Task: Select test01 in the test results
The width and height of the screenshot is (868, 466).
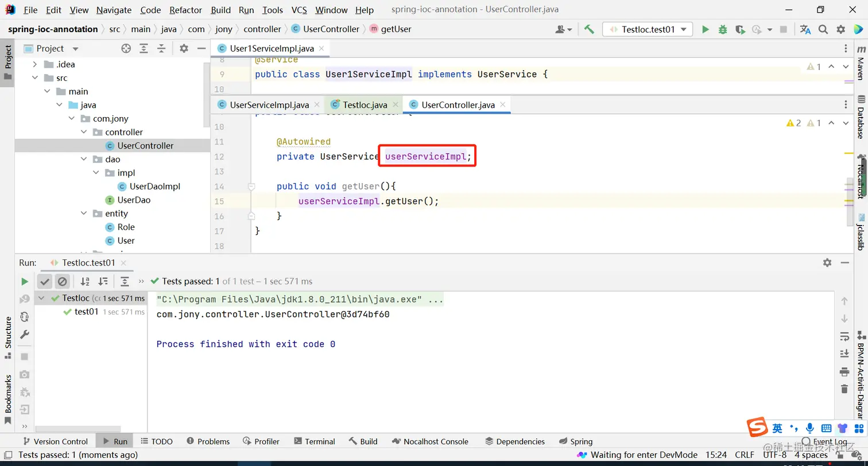Action: [87, 312]
